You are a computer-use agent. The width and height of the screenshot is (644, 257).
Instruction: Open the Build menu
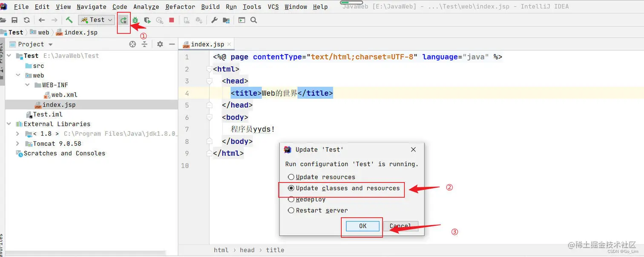tap(210, 7)
